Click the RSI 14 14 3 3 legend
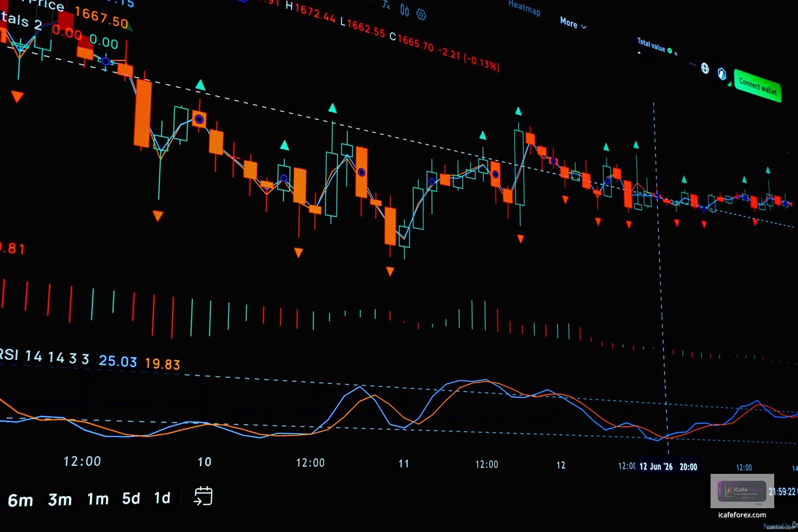 [44, 356]
